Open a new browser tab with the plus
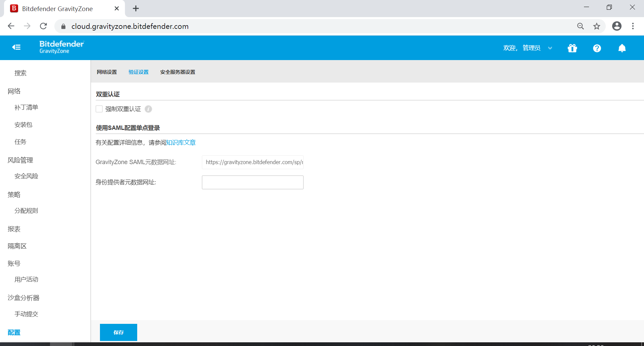This screenshot has width=644, height=346. tap(136, 9)
